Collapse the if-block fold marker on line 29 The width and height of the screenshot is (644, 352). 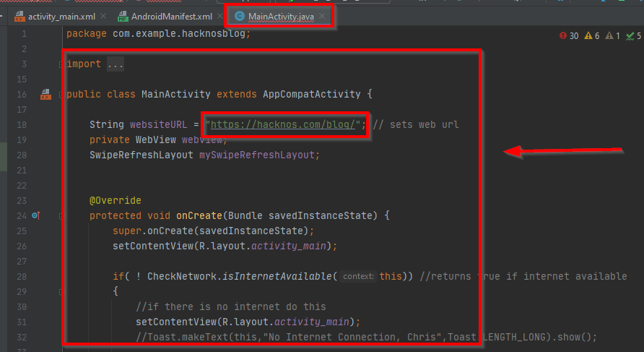[61, 292]
